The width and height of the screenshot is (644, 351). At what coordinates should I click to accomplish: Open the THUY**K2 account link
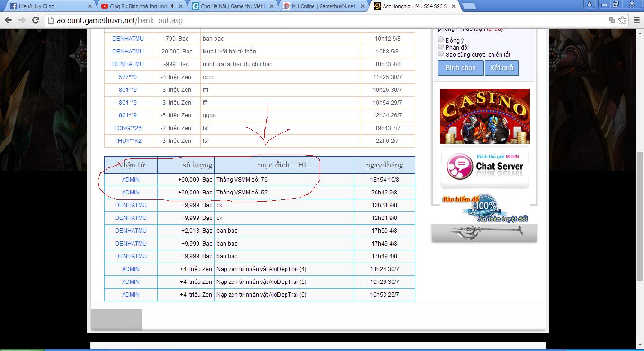(x=128, y=140)
